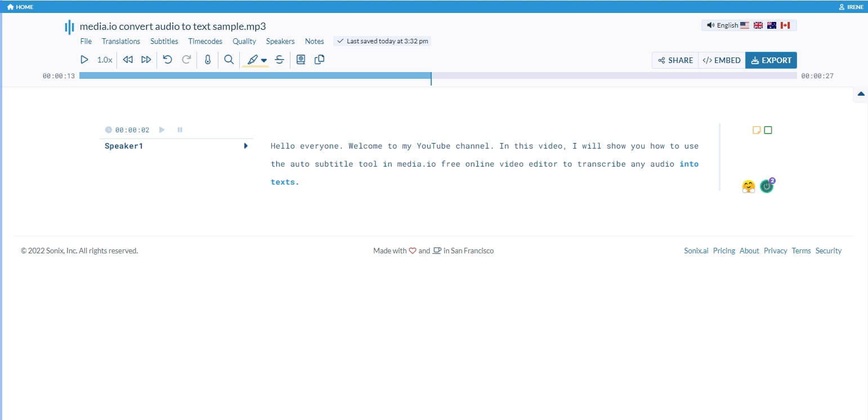Go to HOME in top bar
Screen dimensions: 868x420
pos(20,7)
